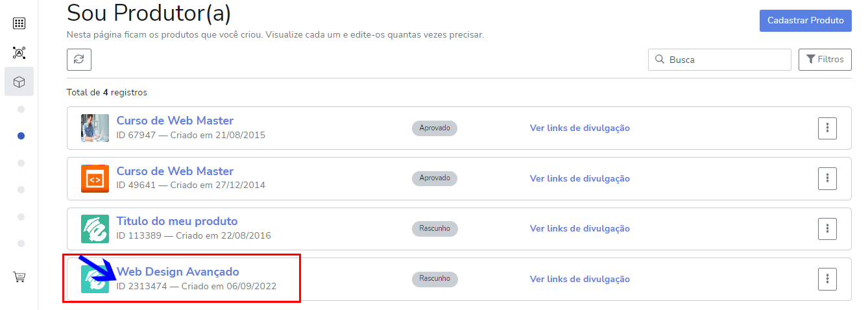This screenshot has height=310, width=868.
Task: Click Ver links de divulgação for Web Design Avançado
Action: [x=580, y=279]
